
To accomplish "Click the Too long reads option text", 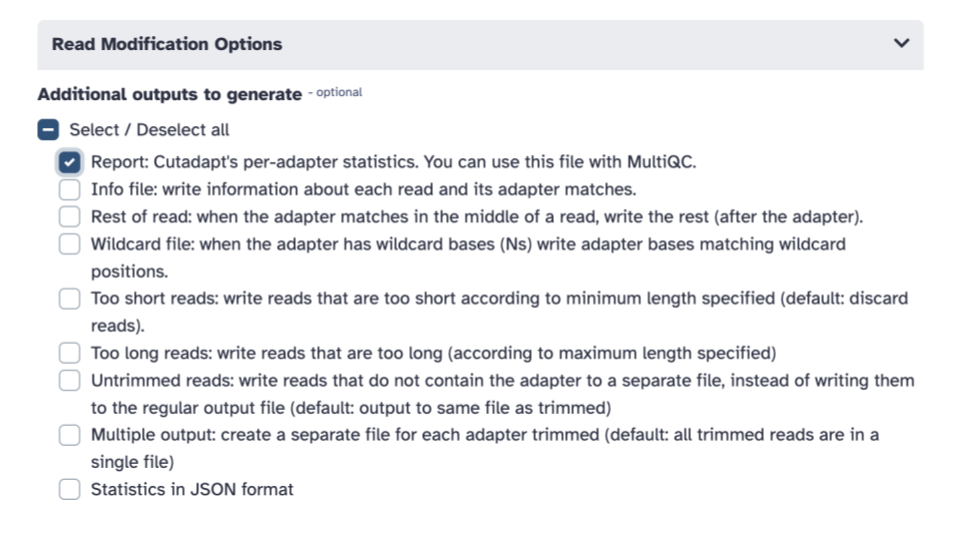I will pos(433,352).
